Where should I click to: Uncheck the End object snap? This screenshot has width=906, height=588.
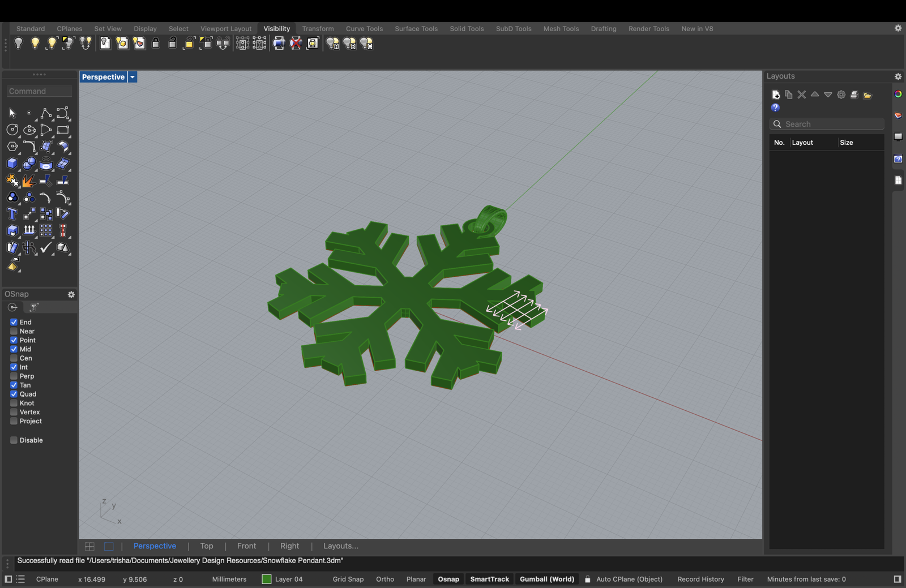(14, 322)
